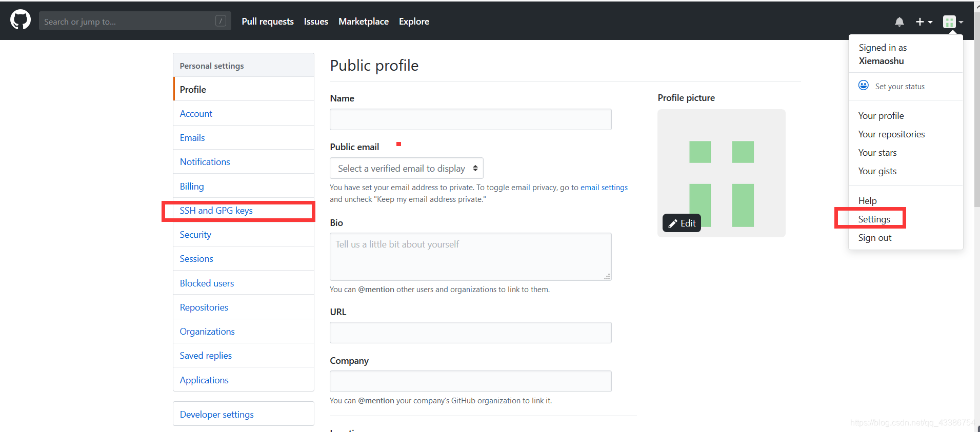This screenshot has height=432, width=980.
Task: Open Organizations settings in sidebar
Action: pos(244,331)
